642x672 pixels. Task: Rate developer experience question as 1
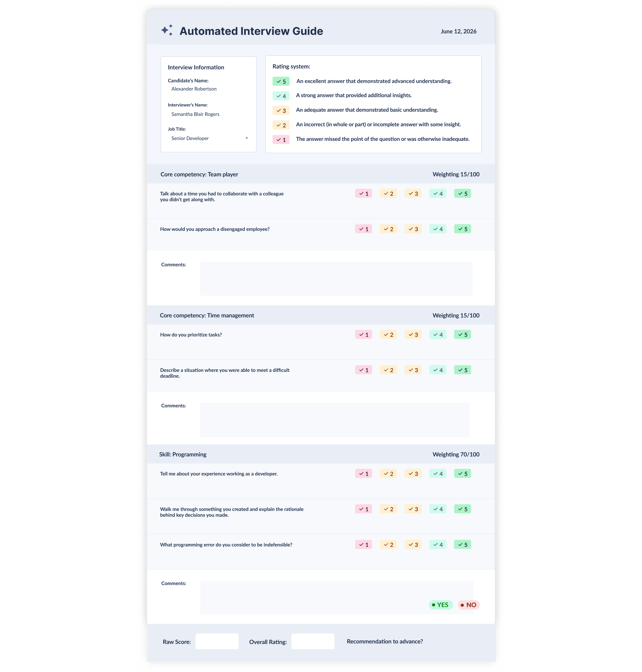(363, 474)
